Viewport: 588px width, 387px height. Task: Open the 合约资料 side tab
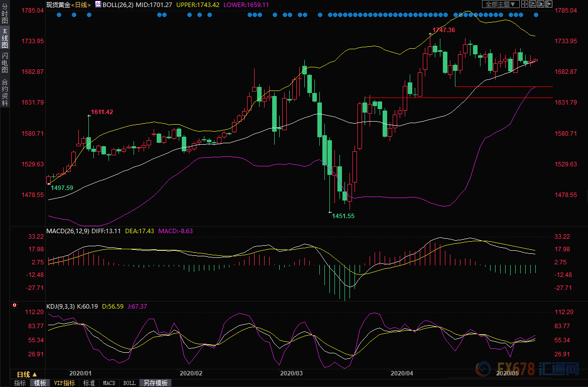(5, 92)
